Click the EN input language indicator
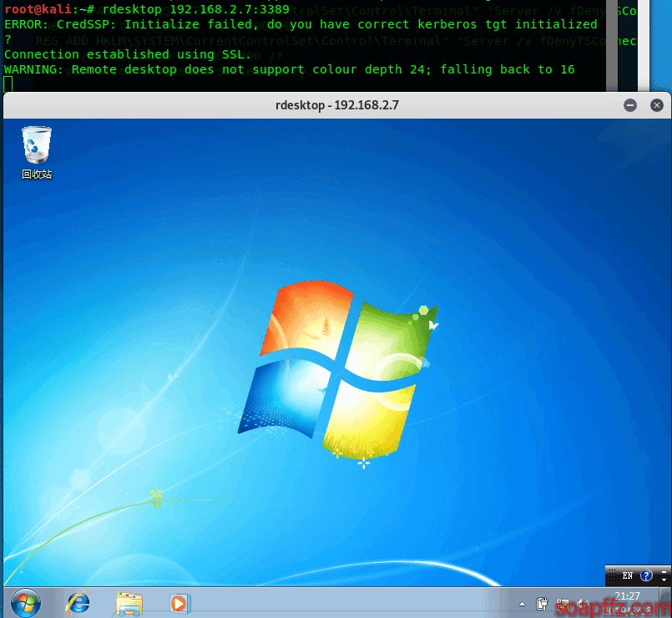This screenshot has width=672, height=618. (x=628, y=575)
